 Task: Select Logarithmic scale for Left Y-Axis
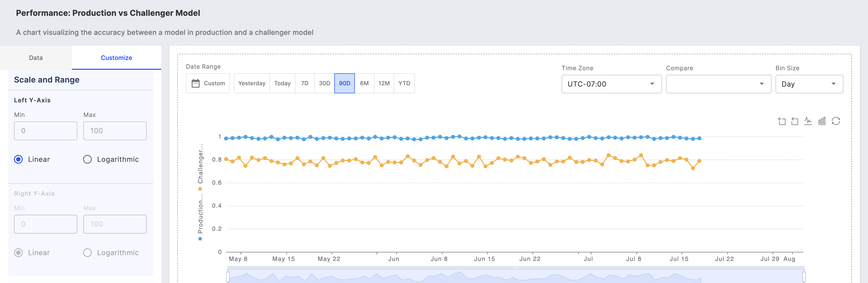[x=87, y=159]
